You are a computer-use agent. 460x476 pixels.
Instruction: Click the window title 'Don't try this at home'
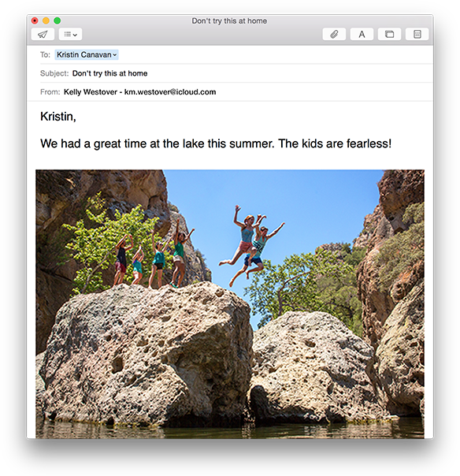click(229, 21)
